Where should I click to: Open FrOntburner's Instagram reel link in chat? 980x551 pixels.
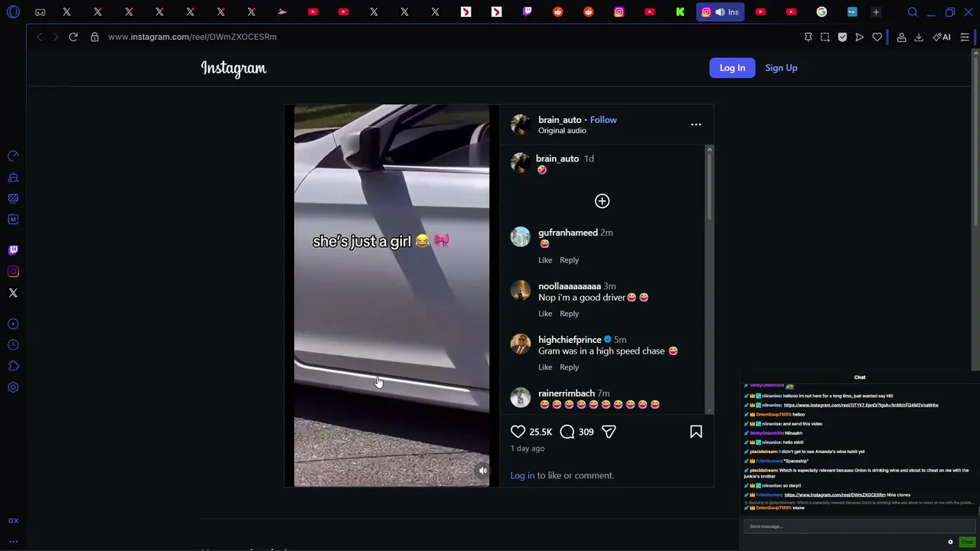pyautogui.click(x=835, y=495)
